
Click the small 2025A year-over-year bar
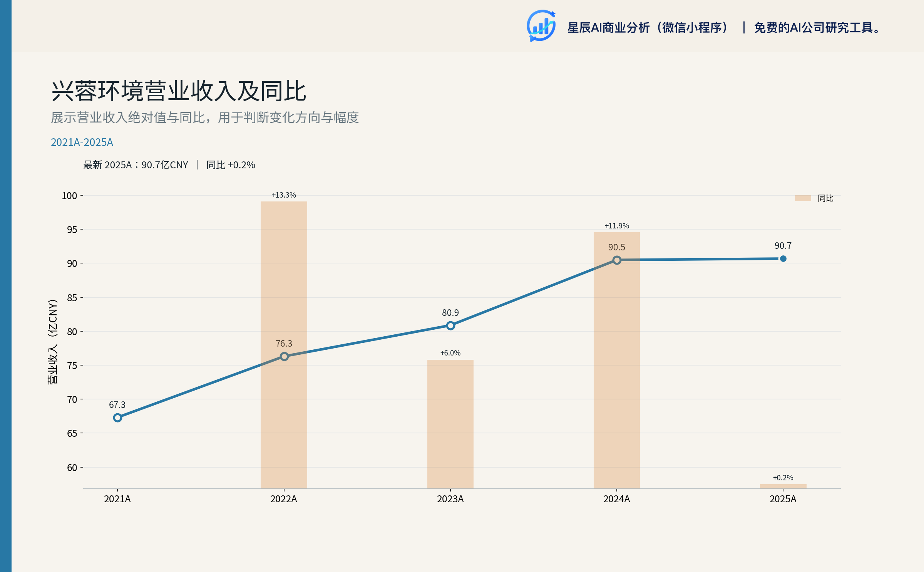783,486
